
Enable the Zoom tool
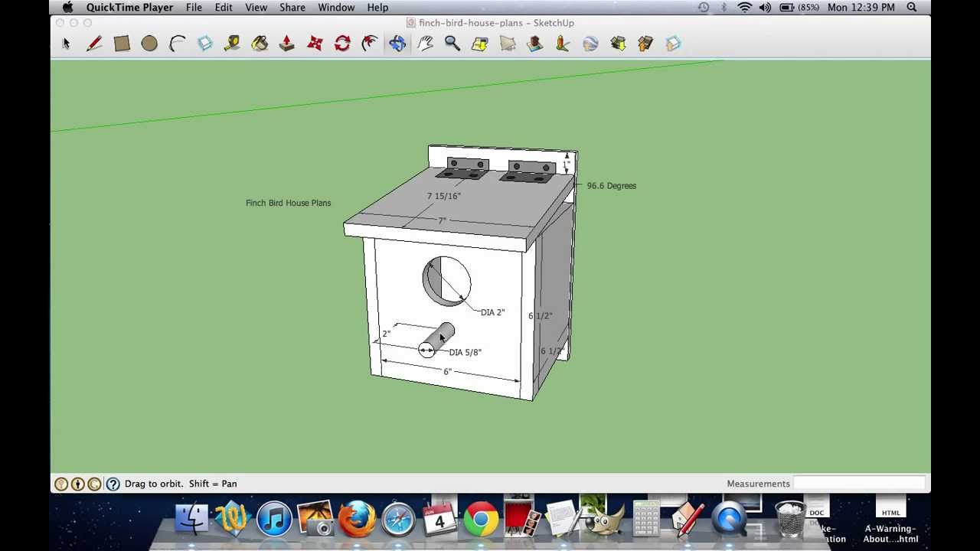(x=452, y=44)
